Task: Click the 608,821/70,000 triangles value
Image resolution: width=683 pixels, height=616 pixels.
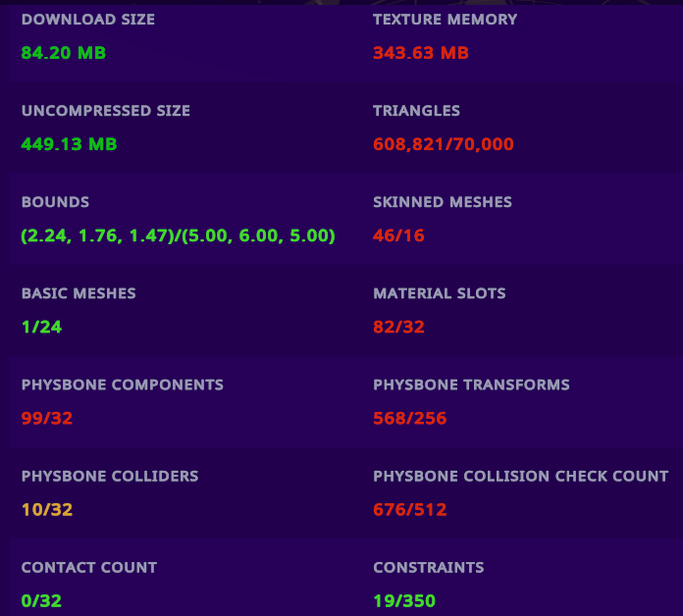Action: coord(444,144)
